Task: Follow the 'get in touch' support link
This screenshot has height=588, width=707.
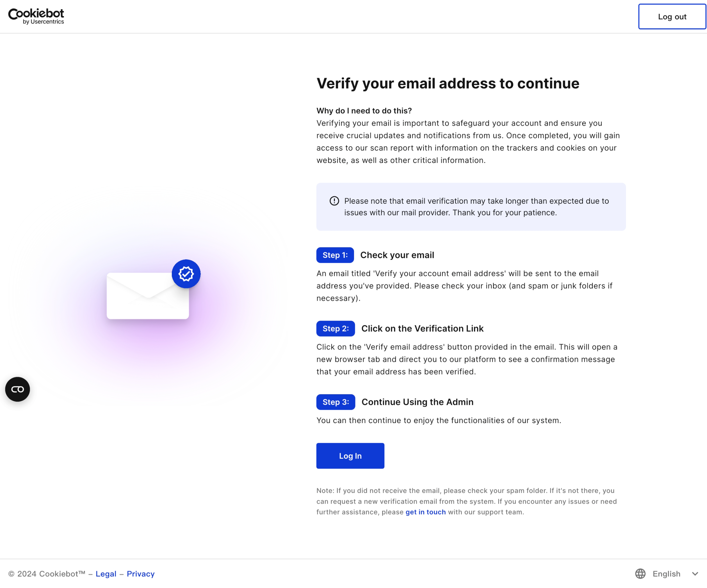Action: click(426, 512)
